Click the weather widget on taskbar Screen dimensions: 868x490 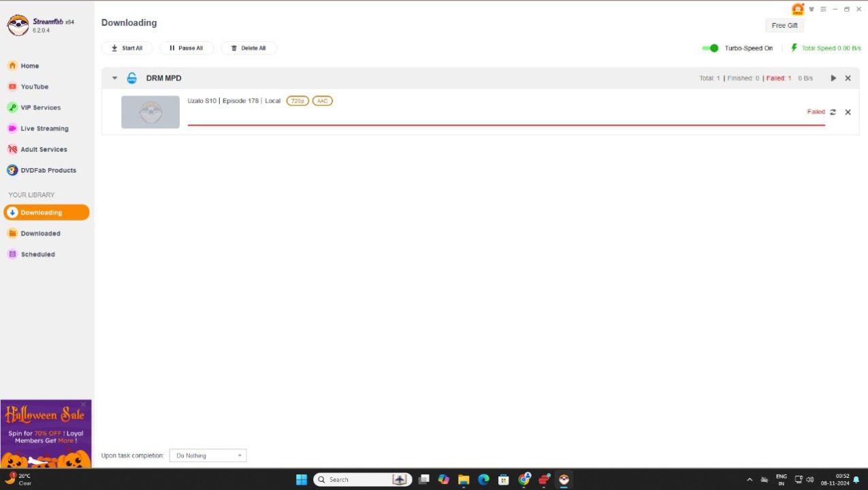coord(18,479)
